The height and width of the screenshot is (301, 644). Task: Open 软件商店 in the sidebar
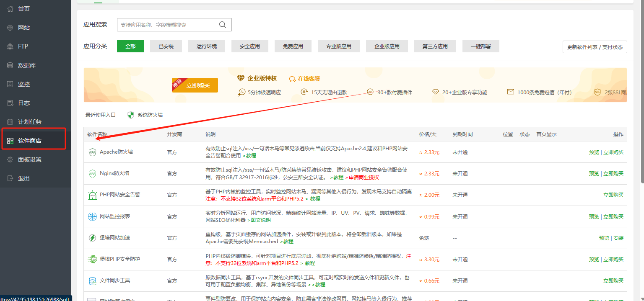35,141
